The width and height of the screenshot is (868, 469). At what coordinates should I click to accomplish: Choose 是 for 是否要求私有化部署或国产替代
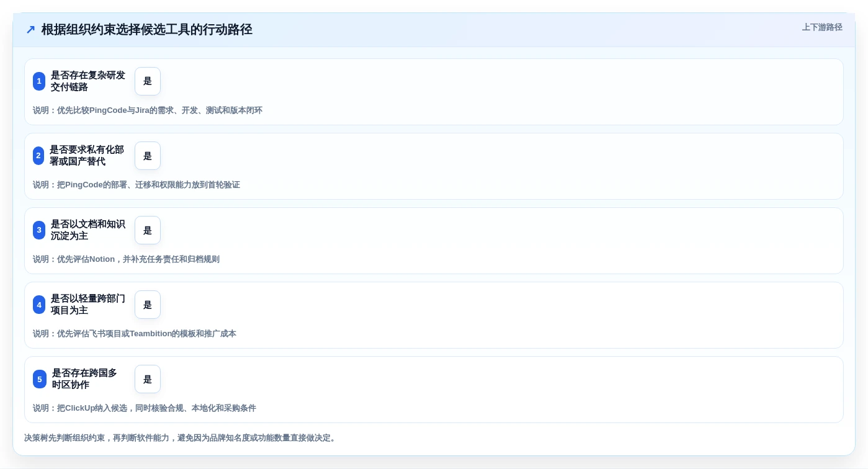coord(148,156)
